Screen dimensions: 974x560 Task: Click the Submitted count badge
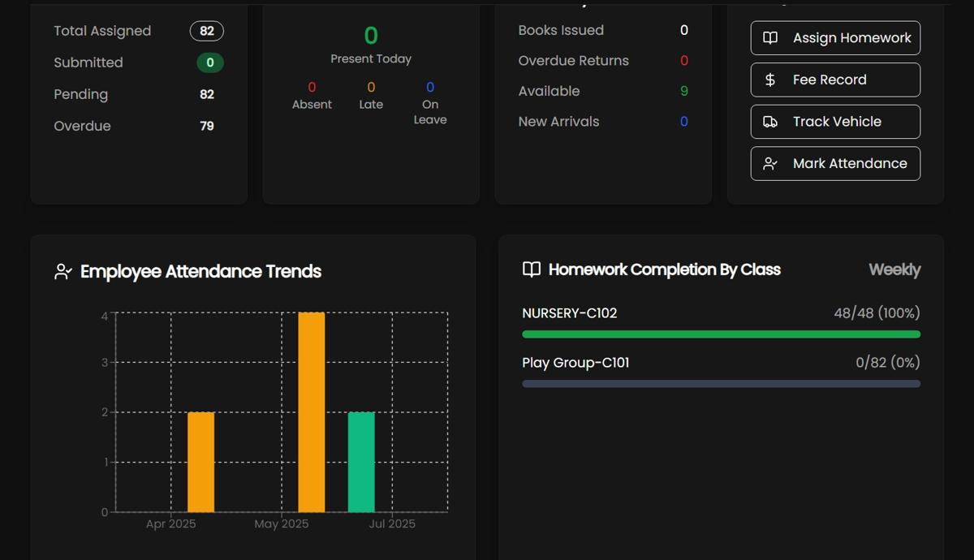(x=209, y=62)
